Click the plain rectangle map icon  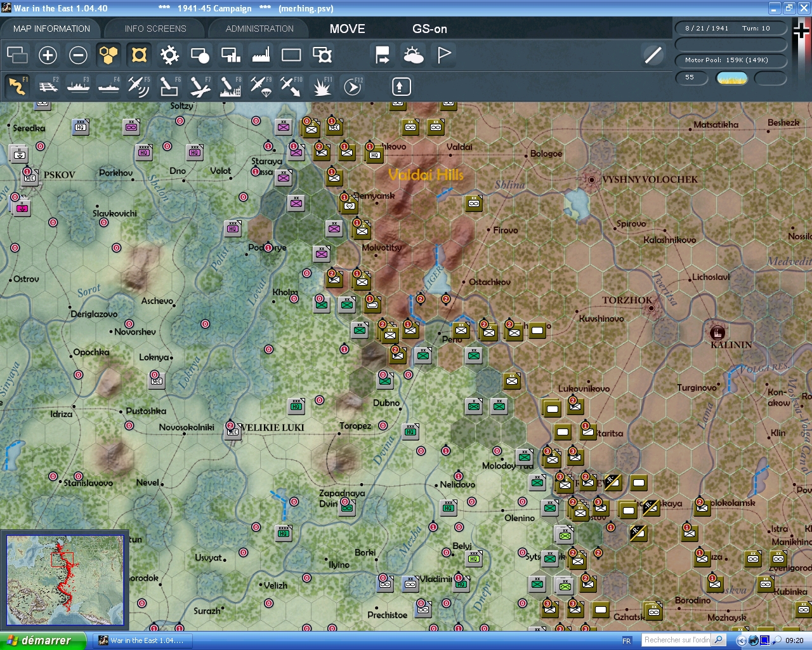[x=291, y=55]
